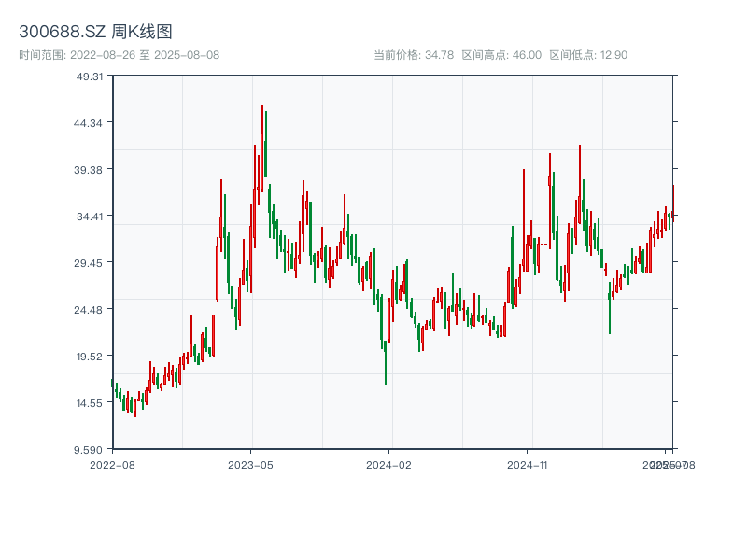
Task: Click y-axis label 19.52
Action: (x=90, y=357)
